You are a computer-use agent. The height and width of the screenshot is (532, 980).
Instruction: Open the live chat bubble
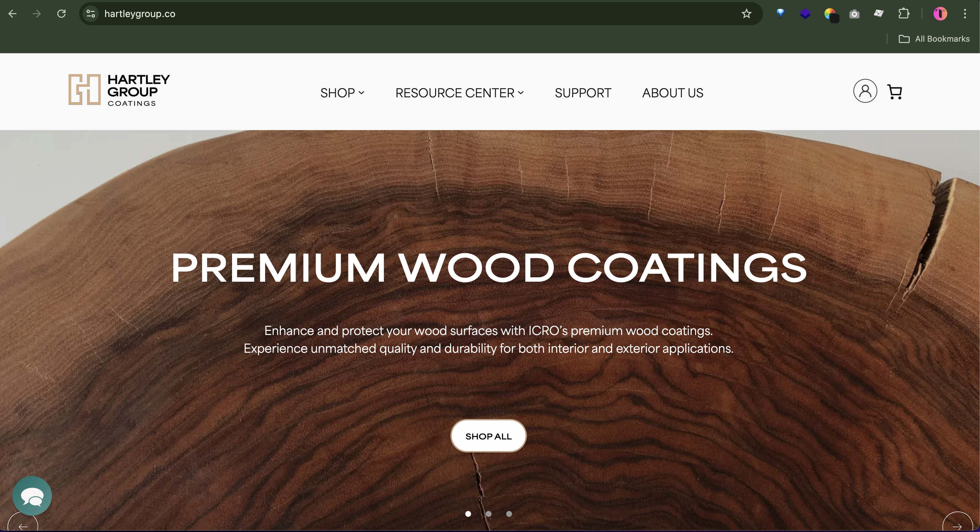point(32,496)
